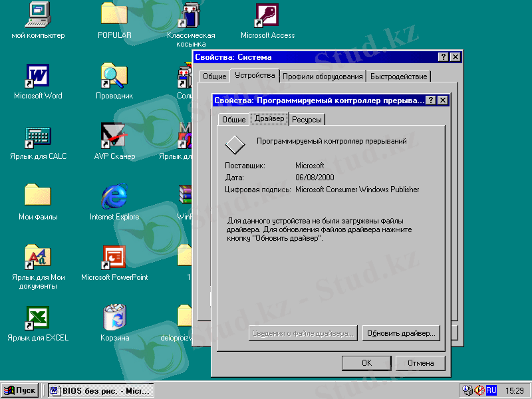532x399 pixels.
Task: Open the Профили оборудования tab
Action: [x=323, y=76]
